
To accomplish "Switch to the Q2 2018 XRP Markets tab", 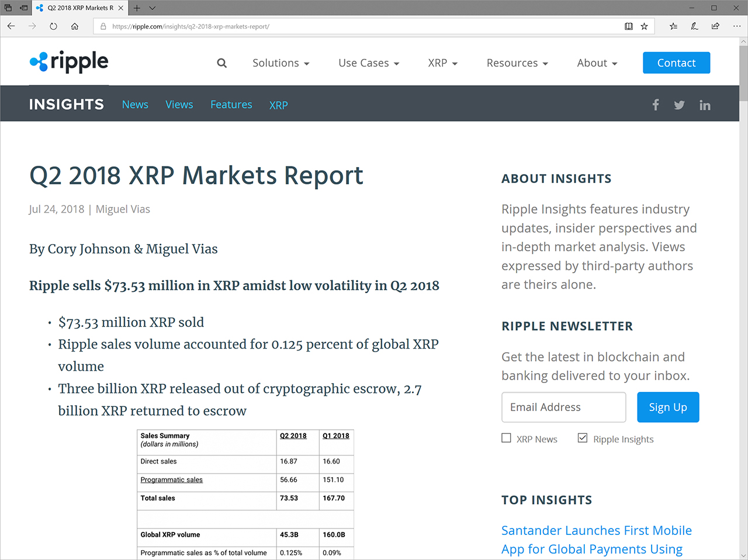I will [x=80, y=8].
